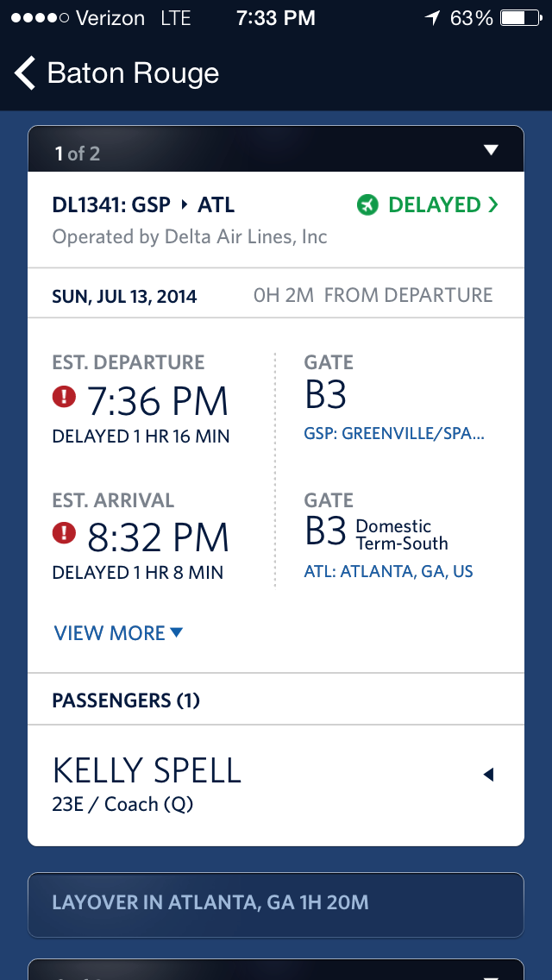The image size is (552, 980).
Task: Tap the DL1341: GSP to ATL heading
Action: click(143, 205)
